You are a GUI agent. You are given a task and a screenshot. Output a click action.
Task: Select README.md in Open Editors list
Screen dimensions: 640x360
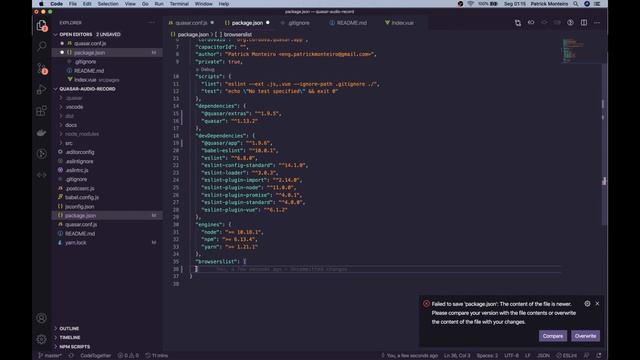(89, 71)
